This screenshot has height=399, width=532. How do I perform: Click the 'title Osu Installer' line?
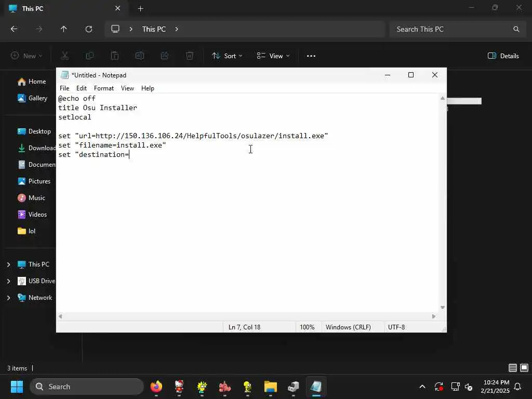(98, 108)
